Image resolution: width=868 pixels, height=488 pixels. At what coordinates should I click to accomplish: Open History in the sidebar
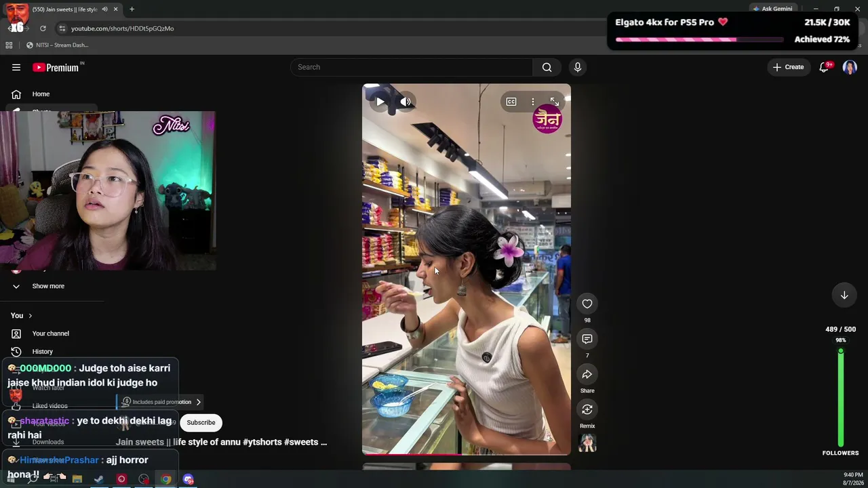52,352
